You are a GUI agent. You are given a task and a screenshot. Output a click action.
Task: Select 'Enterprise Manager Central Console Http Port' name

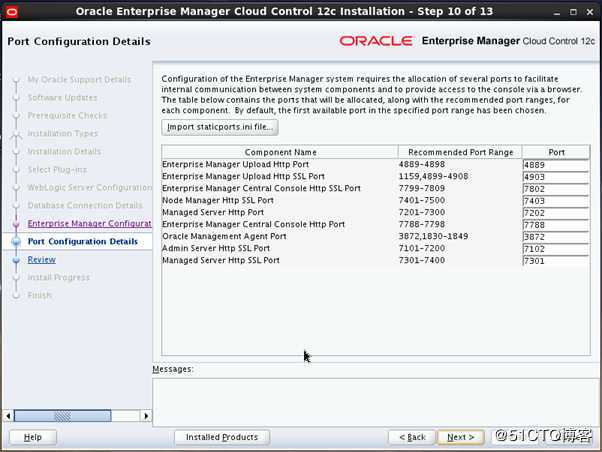253,224
